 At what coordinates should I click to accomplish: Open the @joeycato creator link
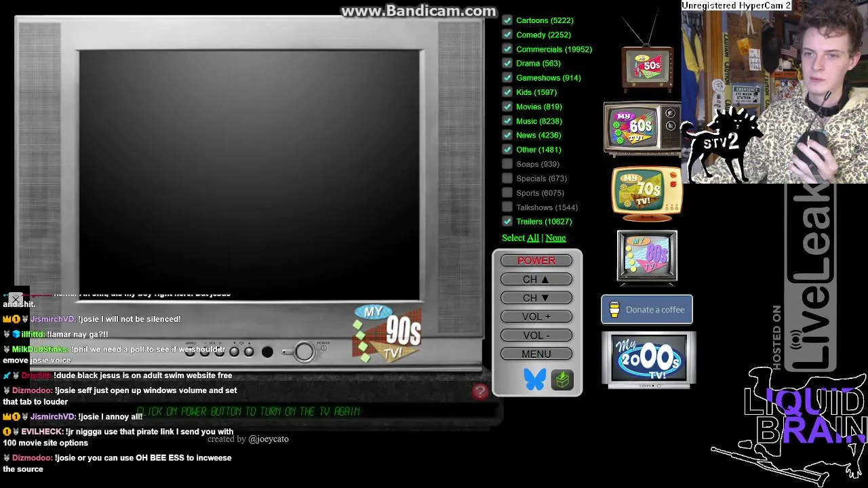[x=269, y=439]
